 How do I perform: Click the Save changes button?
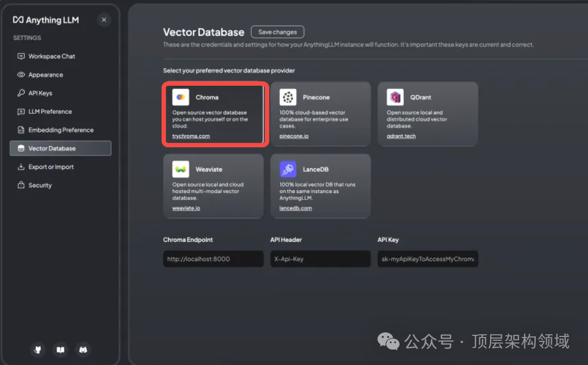click(278, 32)
